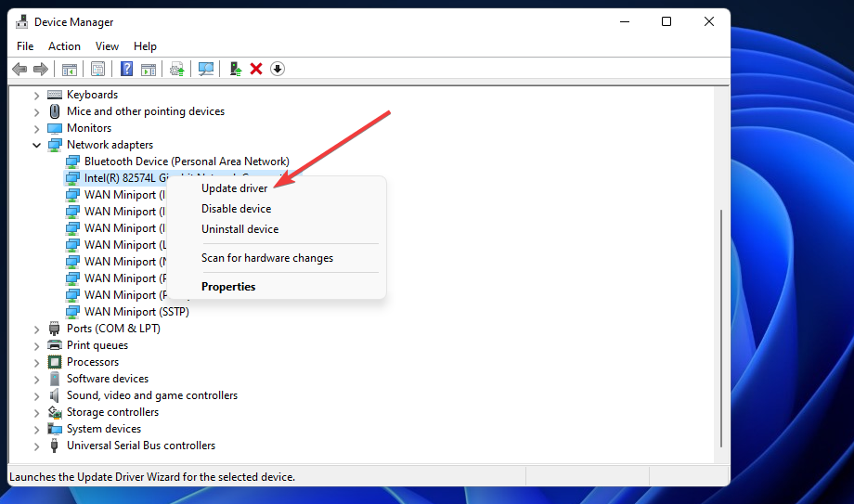854x504 pixels.
Task: Expand the Universal Serial Bus controllers chevron
Action: click(x=36, y=446)
